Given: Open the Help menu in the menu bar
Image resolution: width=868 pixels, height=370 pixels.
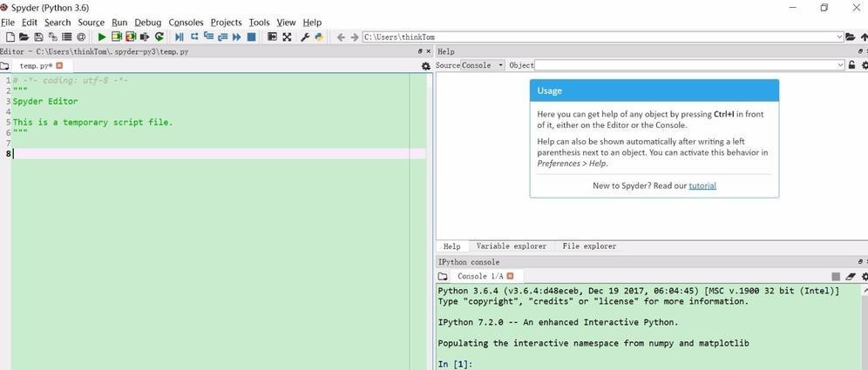Looking at the screenshot, I should [x=312, y=23].
